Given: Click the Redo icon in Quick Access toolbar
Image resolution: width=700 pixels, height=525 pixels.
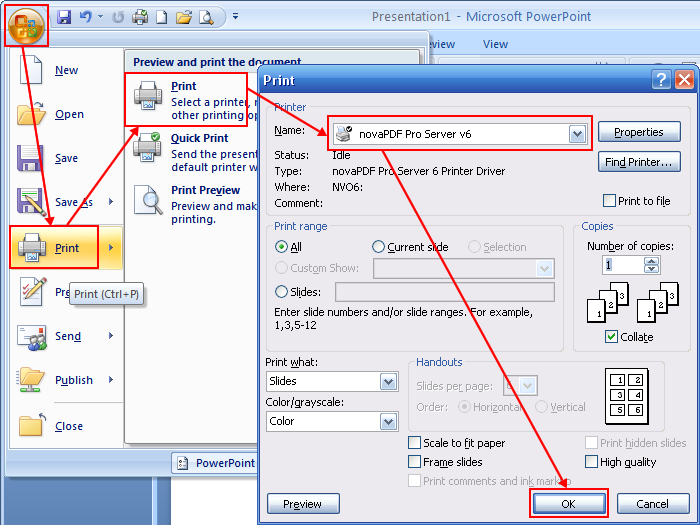Looking at the screenshot, I should [118, 17].
